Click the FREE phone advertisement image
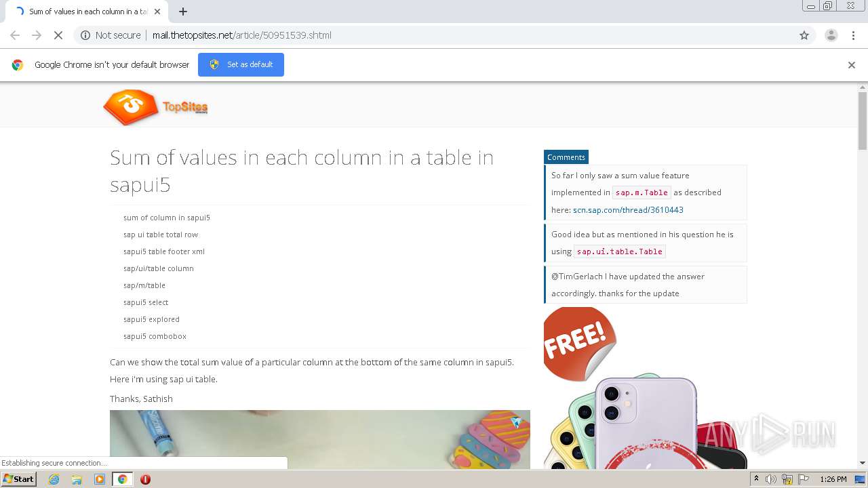The width and height of the screenshot is (868, 488). point(645,388)
